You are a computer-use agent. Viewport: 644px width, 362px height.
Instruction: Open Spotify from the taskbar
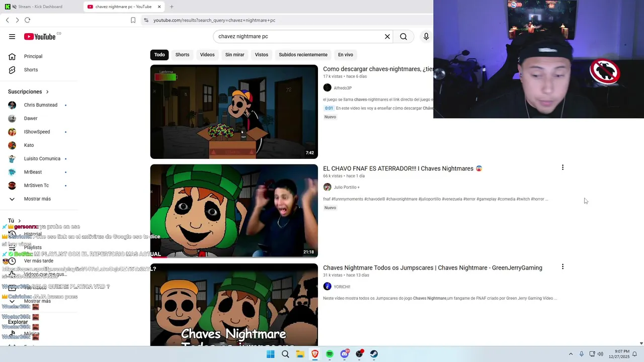tap(330, 354)
